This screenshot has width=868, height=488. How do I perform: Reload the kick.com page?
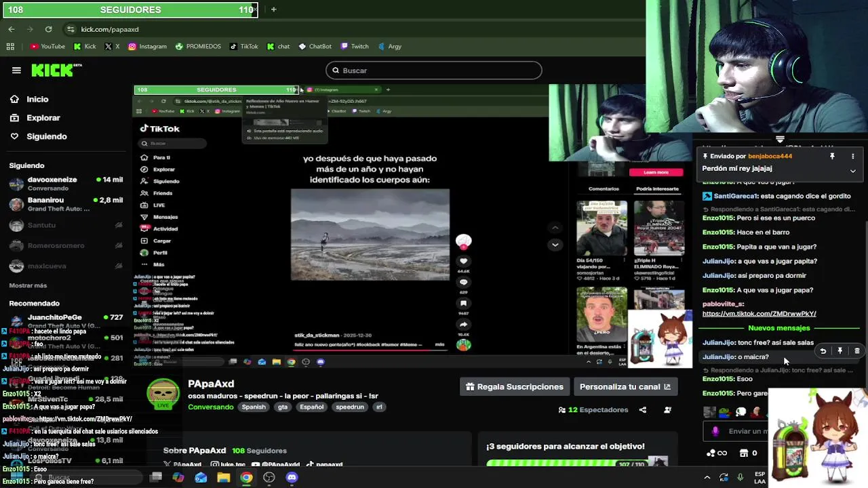pos(48,29)
